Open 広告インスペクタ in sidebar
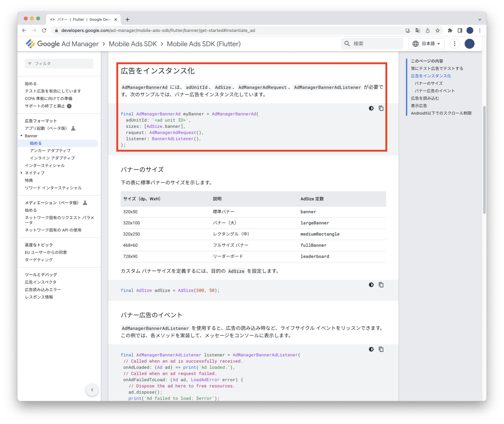Image resolution: width=504 pixels, height=424 pixels. 40,282
